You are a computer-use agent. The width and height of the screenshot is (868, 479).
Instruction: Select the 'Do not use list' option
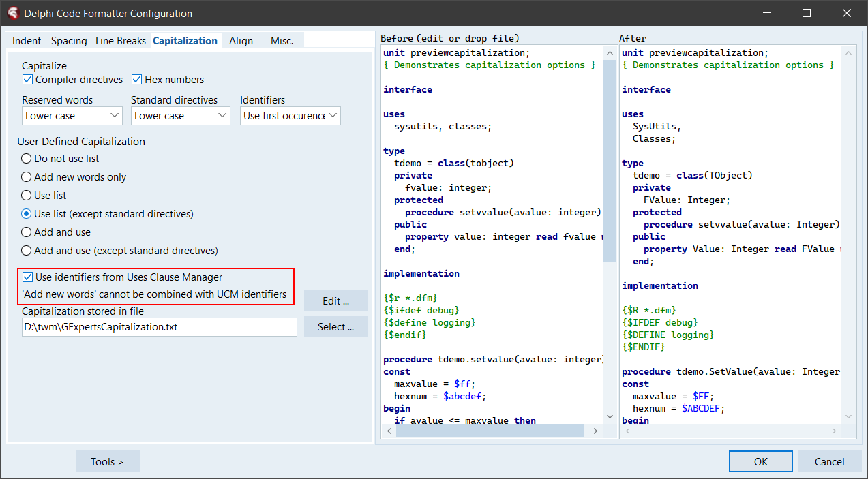point(27,159)
